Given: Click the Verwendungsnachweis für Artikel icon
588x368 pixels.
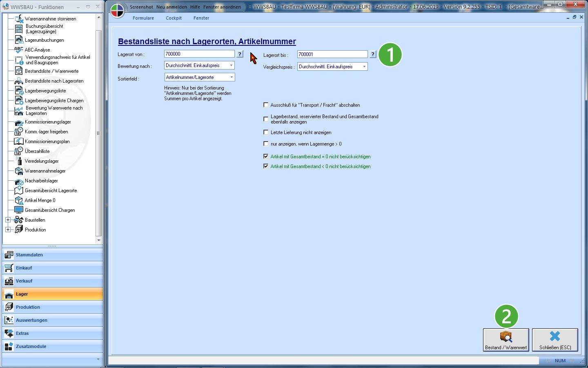Looking at the screenshot, I should tap(19, 60).
